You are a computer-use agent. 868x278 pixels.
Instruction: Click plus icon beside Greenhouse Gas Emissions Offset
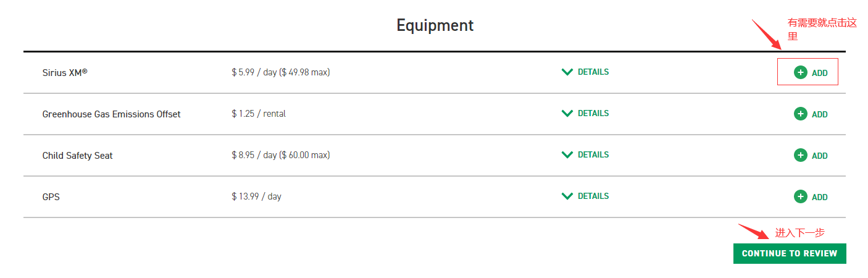(800, 114)
